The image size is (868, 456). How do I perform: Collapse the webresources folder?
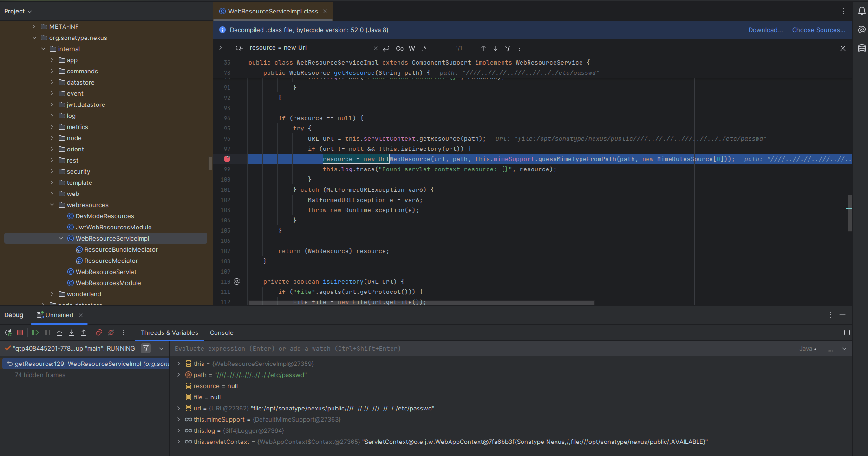click(52, 205)
